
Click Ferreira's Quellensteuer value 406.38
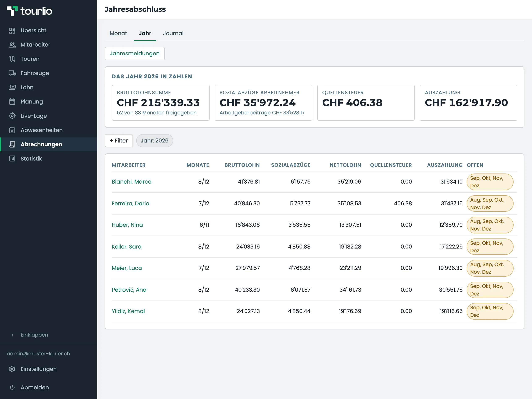(403, 203)
